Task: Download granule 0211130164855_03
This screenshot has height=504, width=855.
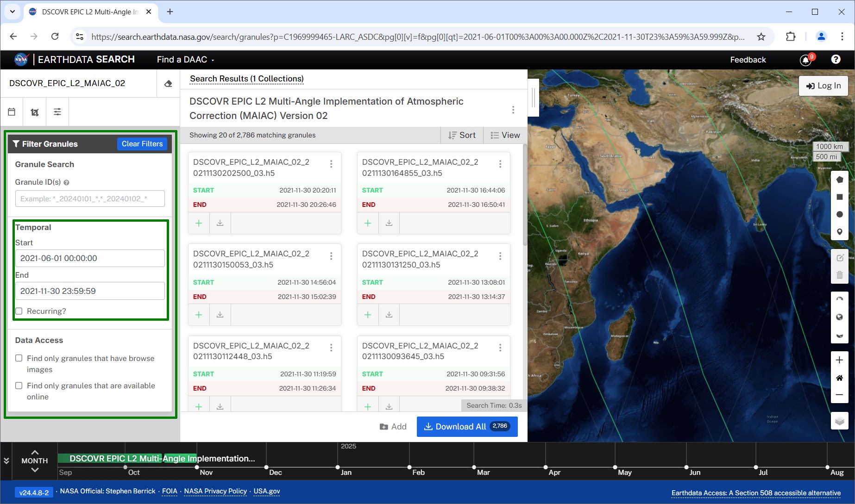Action: point(389,223)
